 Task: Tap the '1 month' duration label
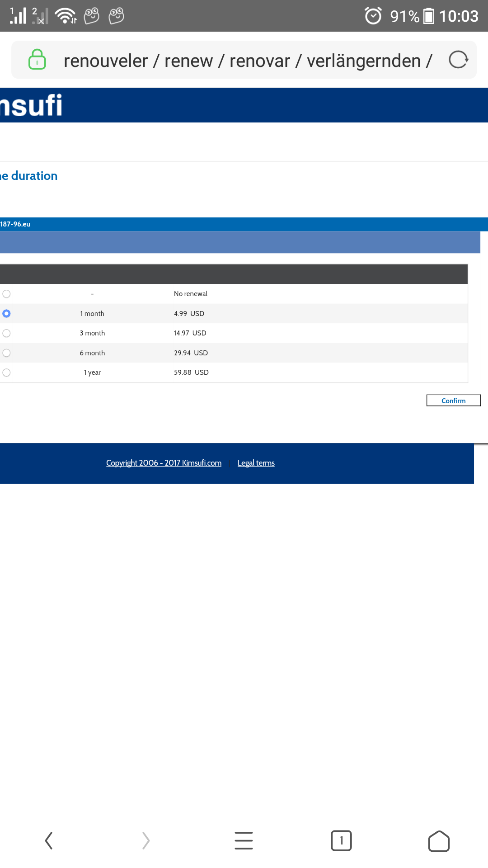pyautogui.click(x=92, y=313)
